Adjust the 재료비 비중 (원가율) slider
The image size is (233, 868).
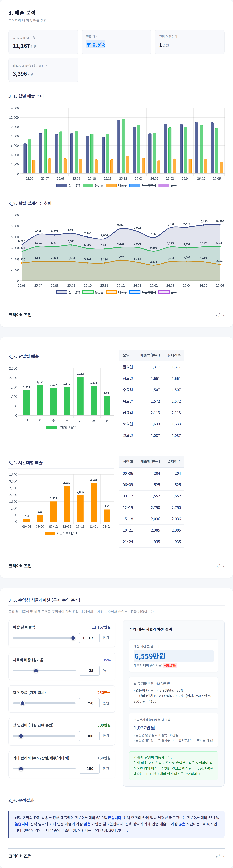coord(44,671)
